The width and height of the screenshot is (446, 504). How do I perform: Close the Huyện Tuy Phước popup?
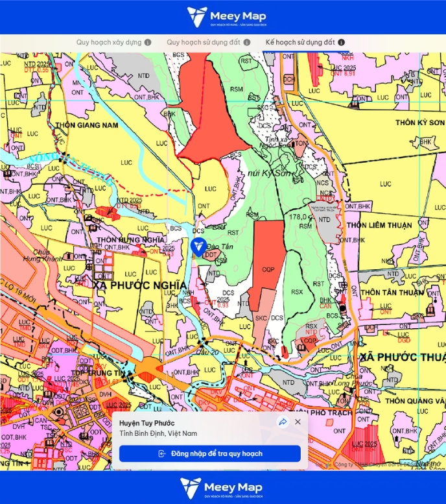(298, 422)
